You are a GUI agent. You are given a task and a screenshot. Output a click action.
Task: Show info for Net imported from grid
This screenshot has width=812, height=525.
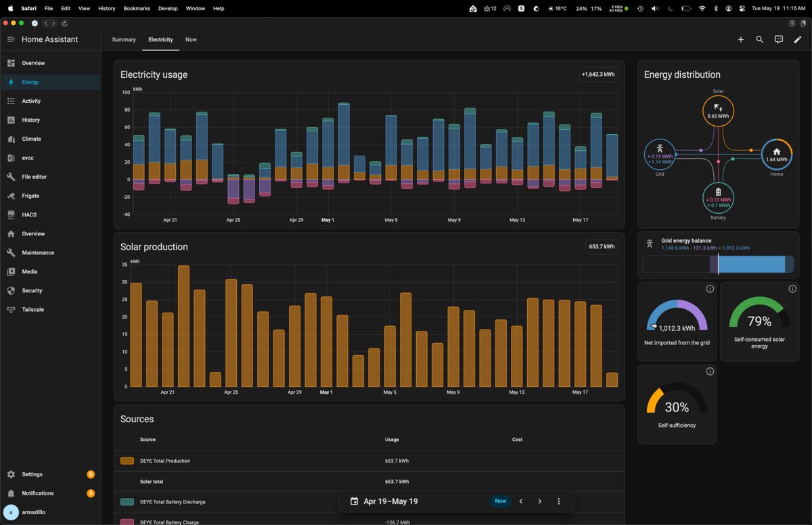[x=710, y=289]
